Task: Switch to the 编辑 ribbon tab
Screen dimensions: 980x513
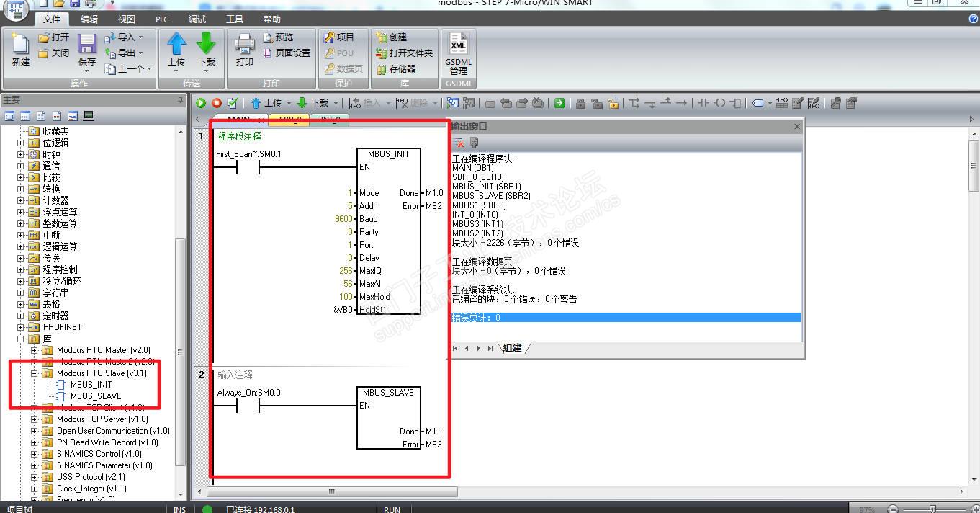Action: (89, 19)
